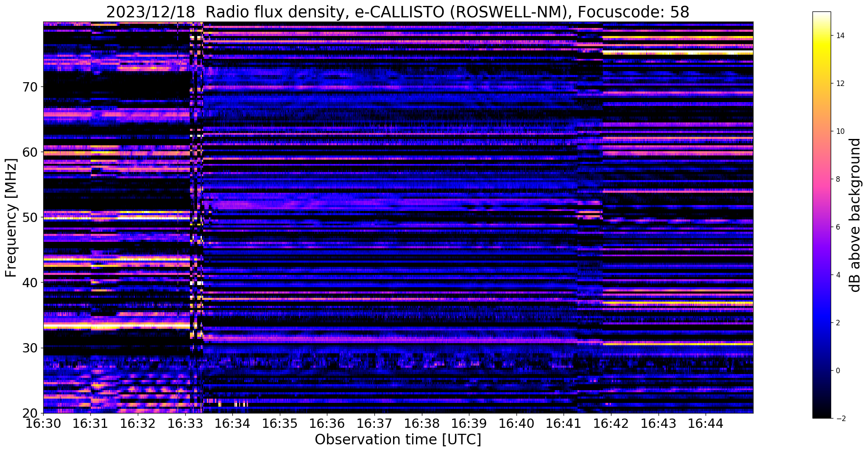Image resolution: width=868 pixels, height=452 pixels.
Task: Click the 16:34 time tick label
Action: 232,423
